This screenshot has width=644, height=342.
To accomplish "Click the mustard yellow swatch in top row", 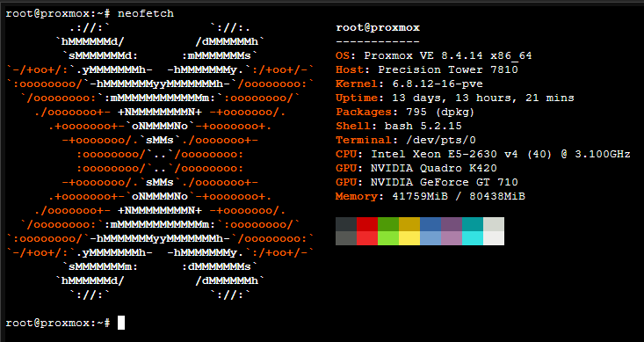I will coord(409,224).
